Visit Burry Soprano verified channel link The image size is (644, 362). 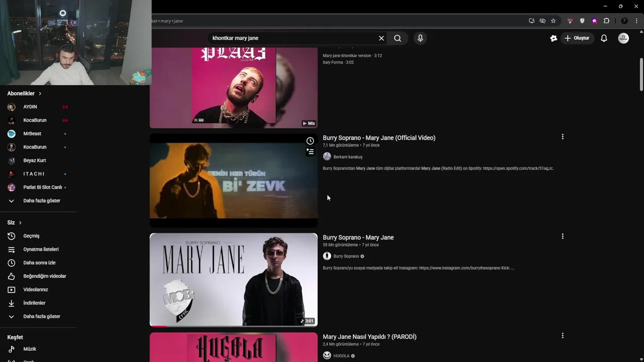tap(346, 256)
